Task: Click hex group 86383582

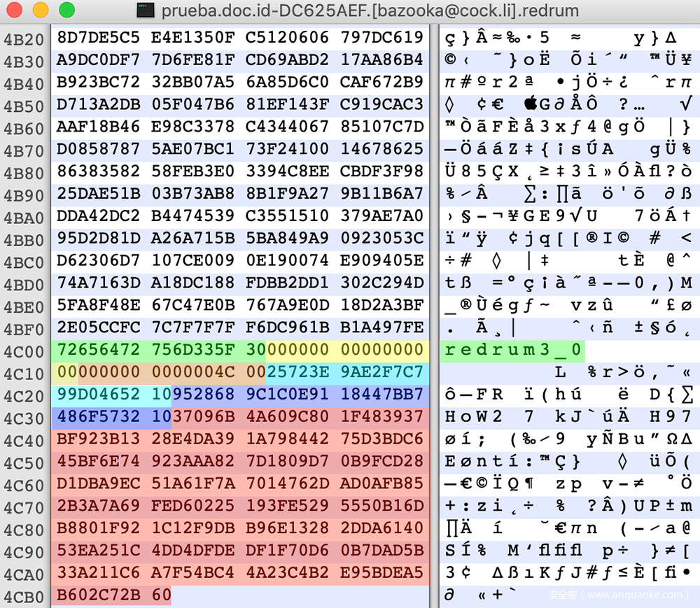Action: tap(99, 171)
